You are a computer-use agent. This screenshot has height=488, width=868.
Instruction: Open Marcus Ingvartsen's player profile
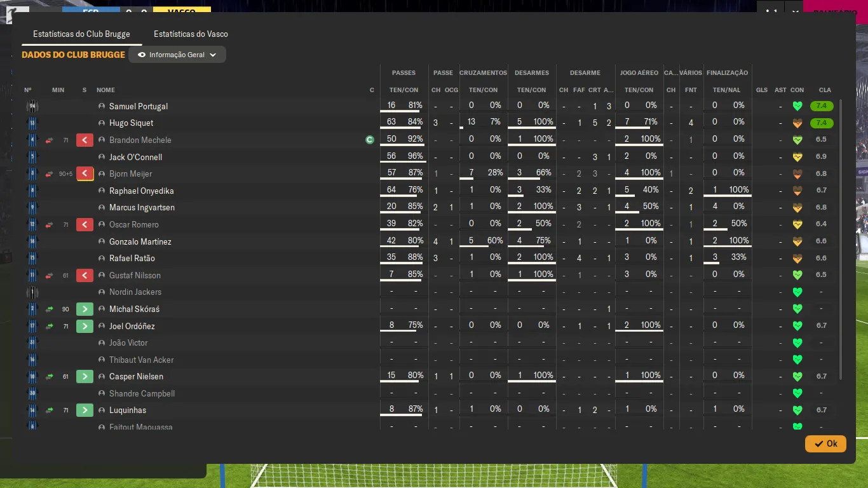142,208
